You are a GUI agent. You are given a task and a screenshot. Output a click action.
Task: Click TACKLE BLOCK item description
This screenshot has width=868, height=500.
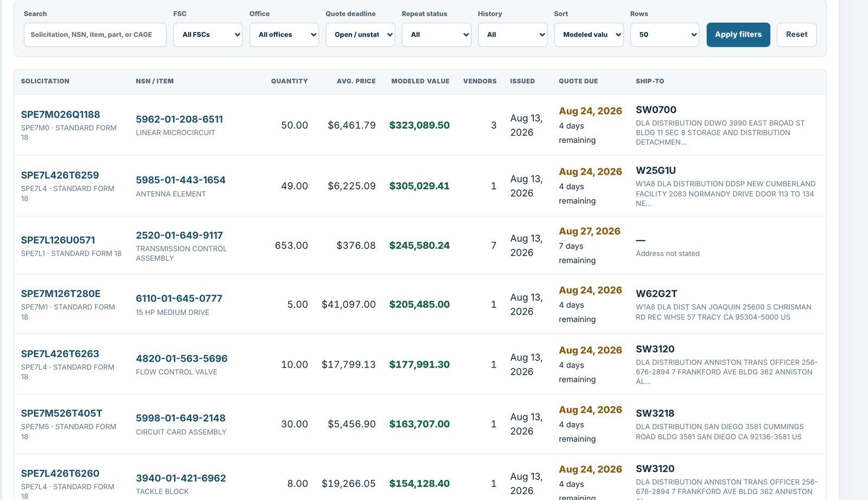162,492
